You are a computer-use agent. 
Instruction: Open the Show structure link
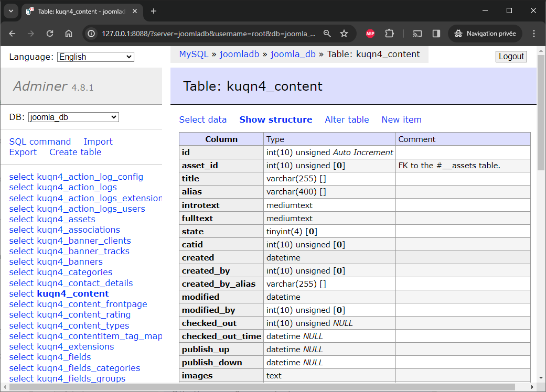(x=276, y=119)
